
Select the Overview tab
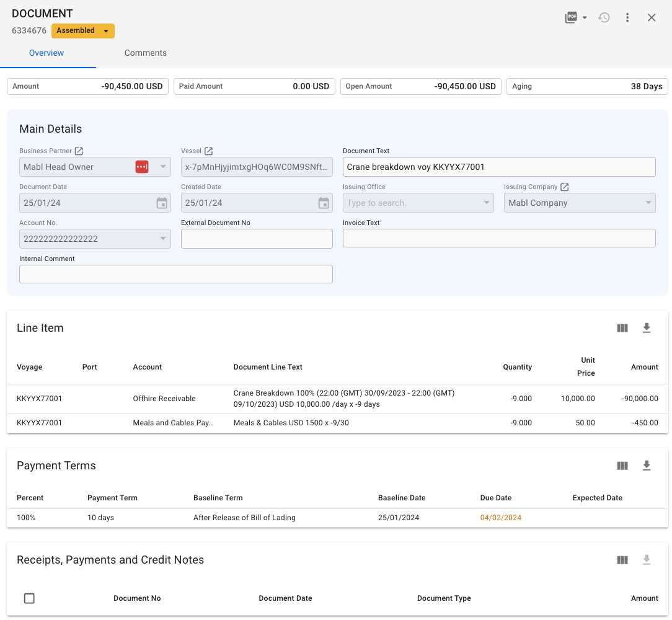[46, 53]
